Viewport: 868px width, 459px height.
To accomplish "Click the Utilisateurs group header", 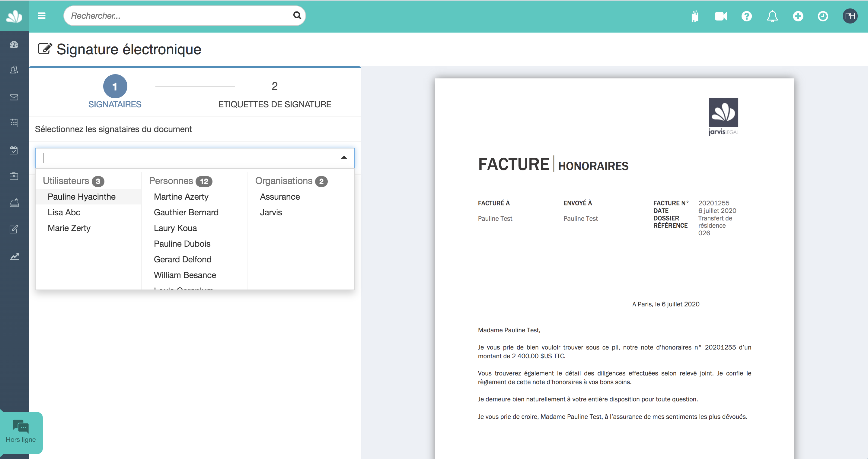I will pos(73,181).
